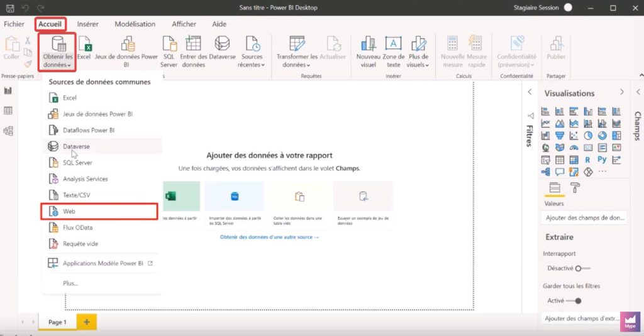Select the Python (Py) visual icon
Viewport: 644px width, 336px height.
click(x=602, y=160)
